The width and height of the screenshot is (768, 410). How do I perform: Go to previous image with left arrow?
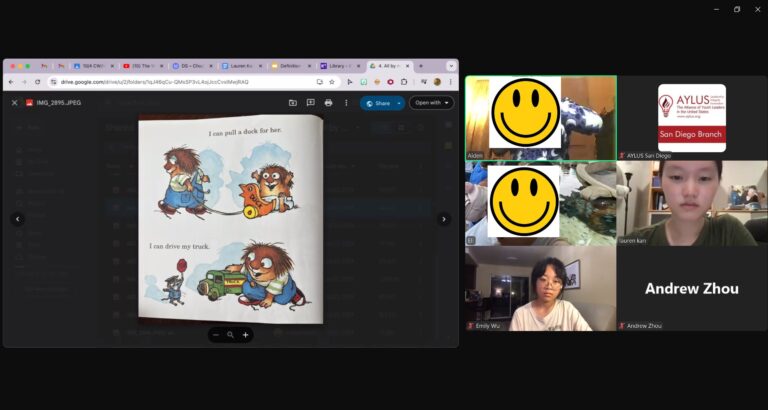18,219
